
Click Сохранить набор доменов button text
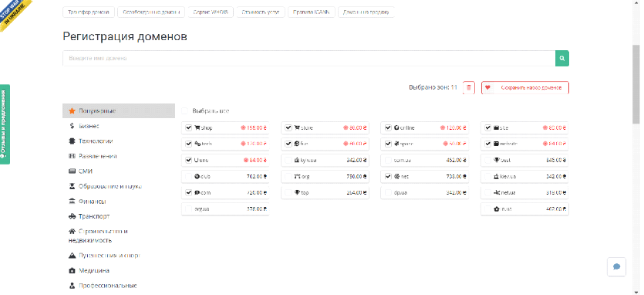(x=531, y=87)
